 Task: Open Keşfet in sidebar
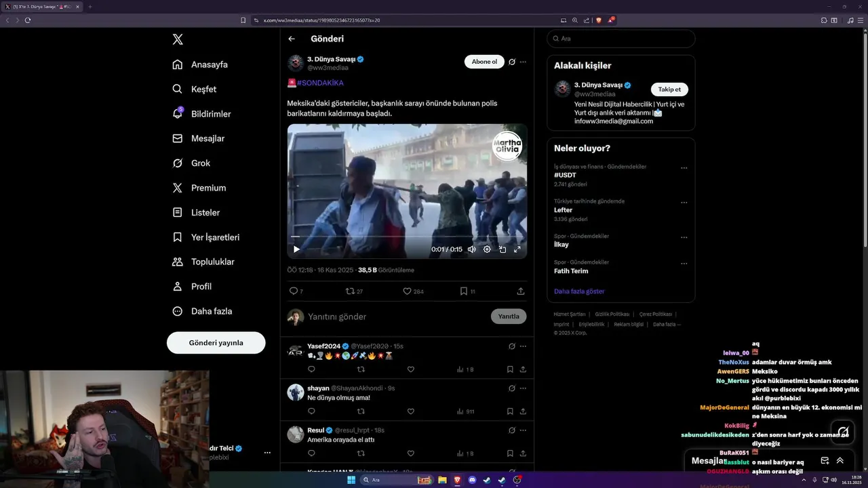pyautogui.click(x=194, y=89)
